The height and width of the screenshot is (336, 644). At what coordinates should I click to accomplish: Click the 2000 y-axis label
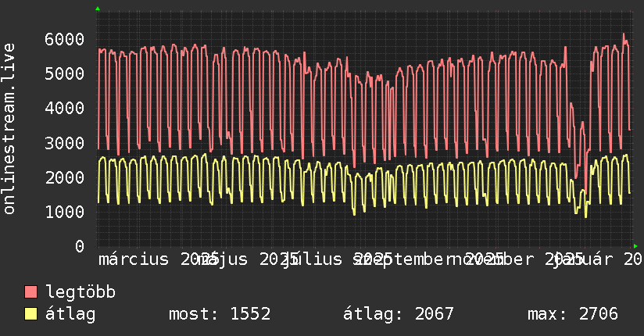click(65, 177)
